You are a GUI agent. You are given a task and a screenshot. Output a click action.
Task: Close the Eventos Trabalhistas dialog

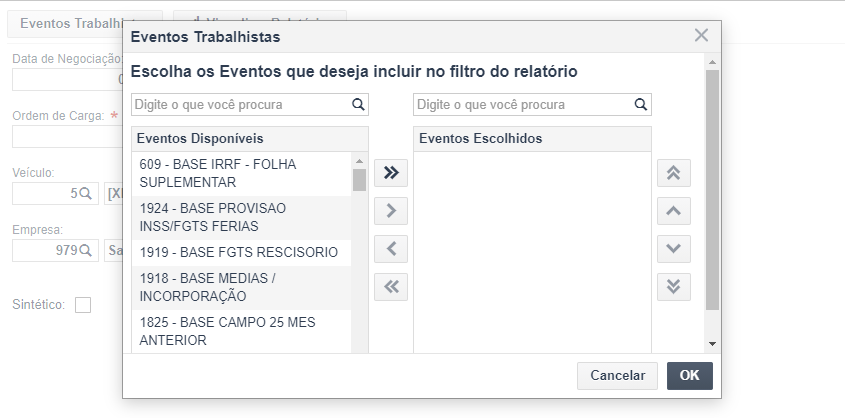pos(701,36)
